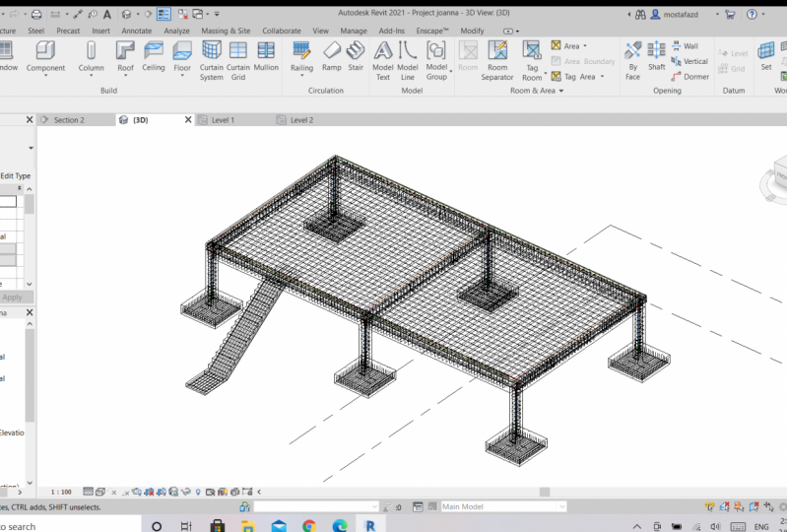Screen dimensions: 787x532
Task: Toggle Thin Lines in quick access toolbar
Action: [x=164, y=14]
